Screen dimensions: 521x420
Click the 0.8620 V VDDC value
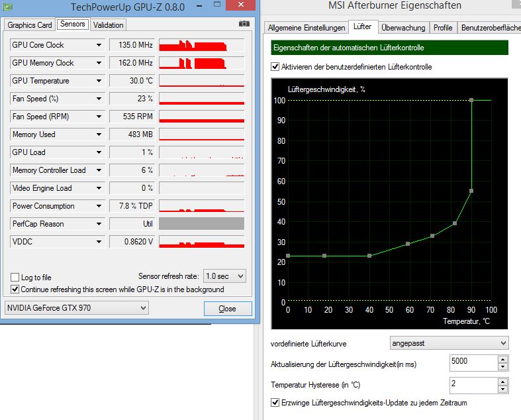[132, 242]
